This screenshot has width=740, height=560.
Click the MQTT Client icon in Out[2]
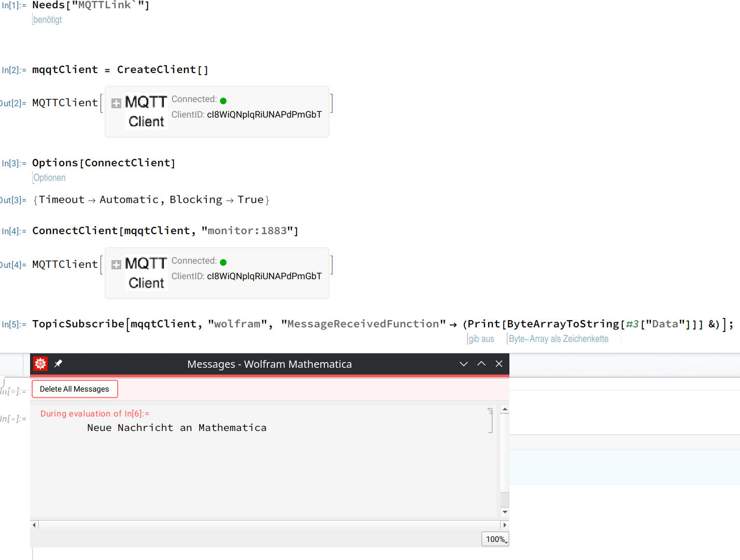click(146, 111)
